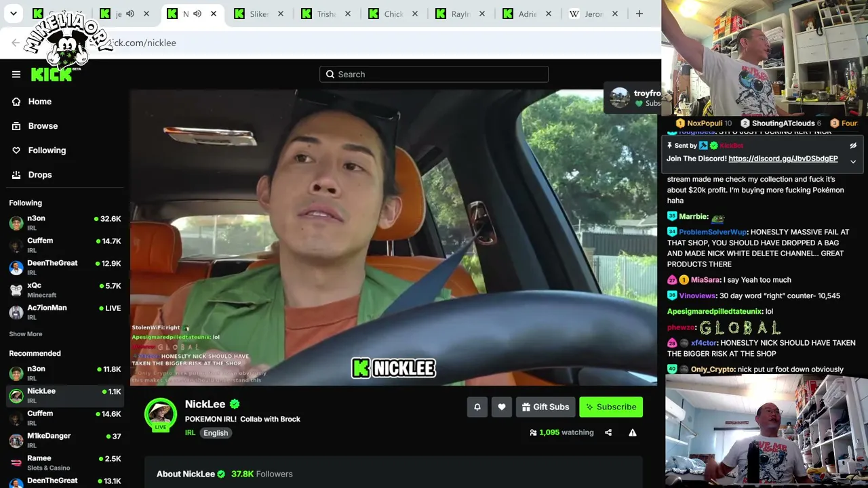Viewport: 868px width, 488px height.
Task: Mute the active tab's audio icon
Action: pos(197,14)
